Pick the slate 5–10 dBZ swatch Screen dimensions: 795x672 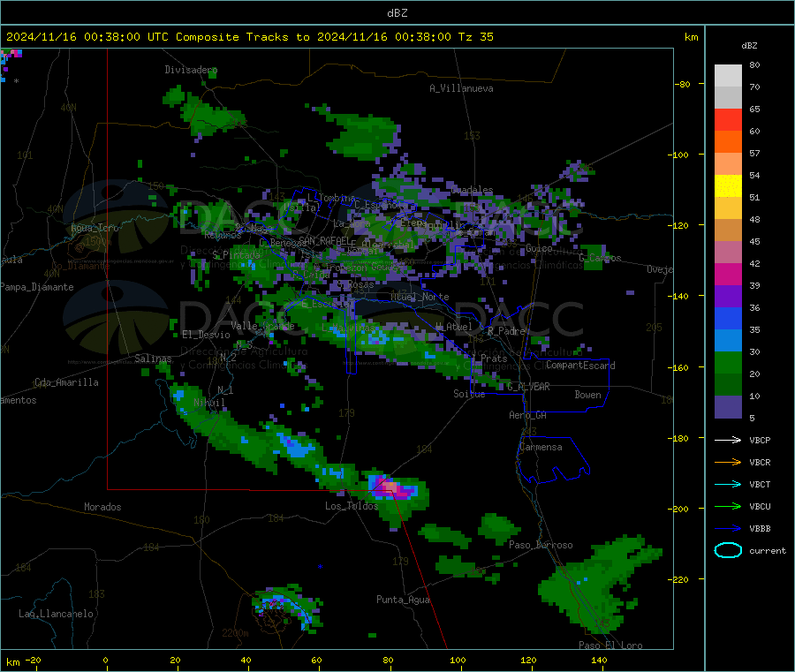tap(728, 407)
